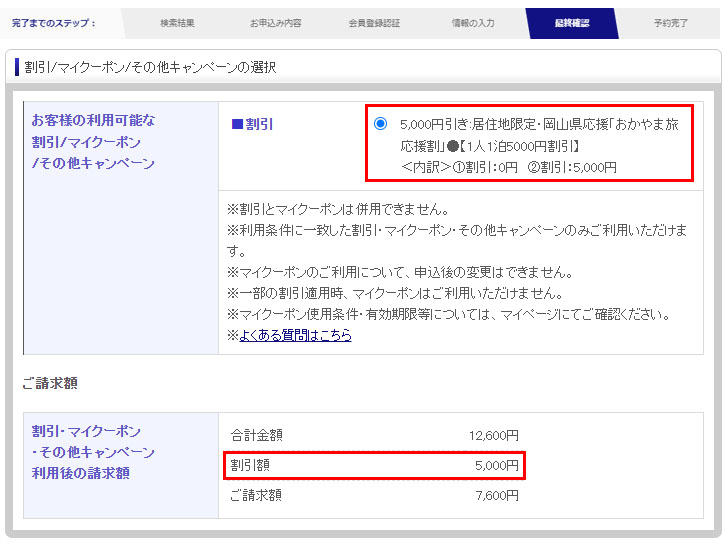Click the 会員登録認証 step tab
Image resolution: width=725 pixels, height=543 pixels.
(376, 23)
